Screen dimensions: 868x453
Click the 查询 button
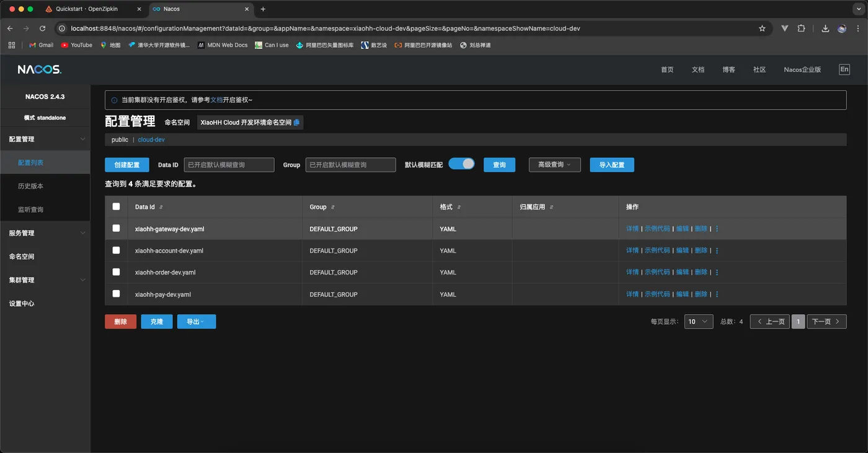tap(499, 165)
